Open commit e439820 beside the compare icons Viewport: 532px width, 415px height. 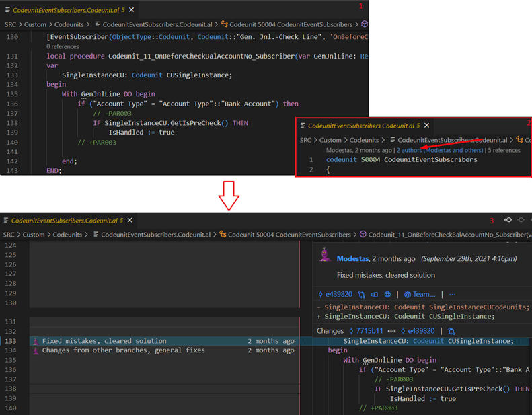pyautogui.click(x=336, y=295)
